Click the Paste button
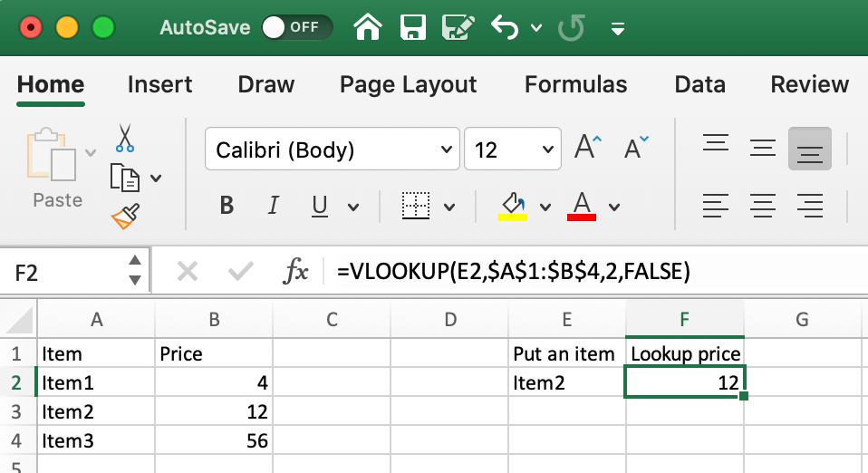 [x=55, y=168]
